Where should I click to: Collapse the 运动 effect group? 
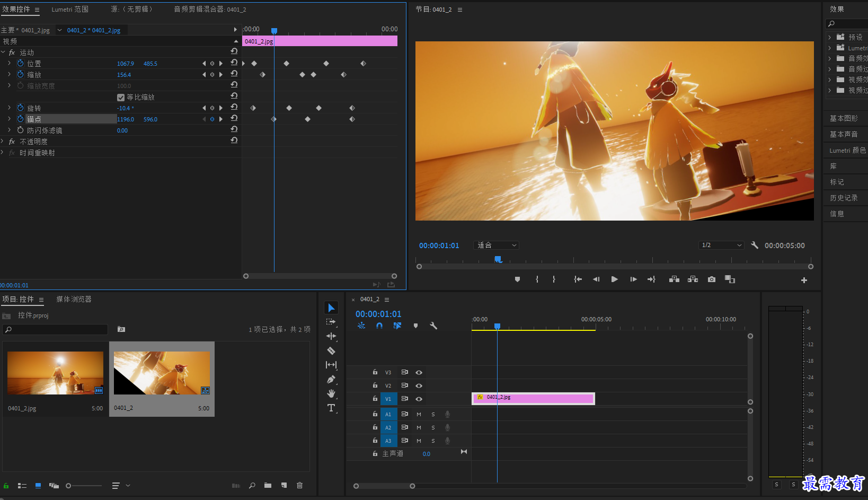pos(3,52)
